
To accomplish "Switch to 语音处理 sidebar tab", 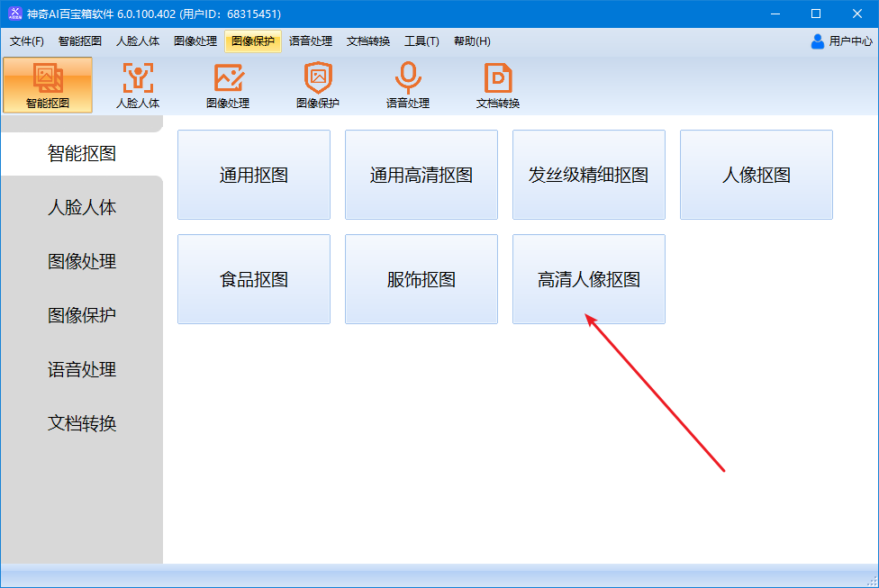I will tap(82, 370).
